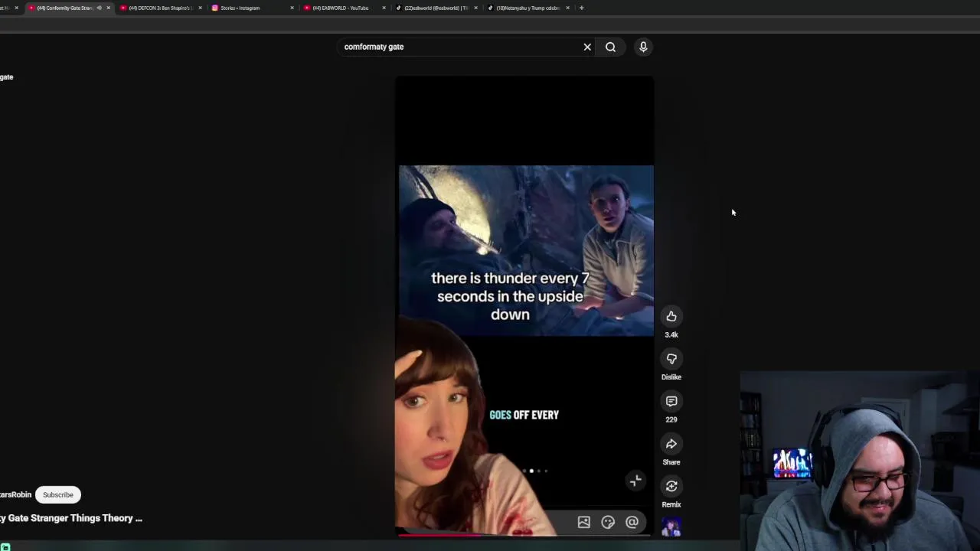Click the green icon in bottom-left corner

5,546
